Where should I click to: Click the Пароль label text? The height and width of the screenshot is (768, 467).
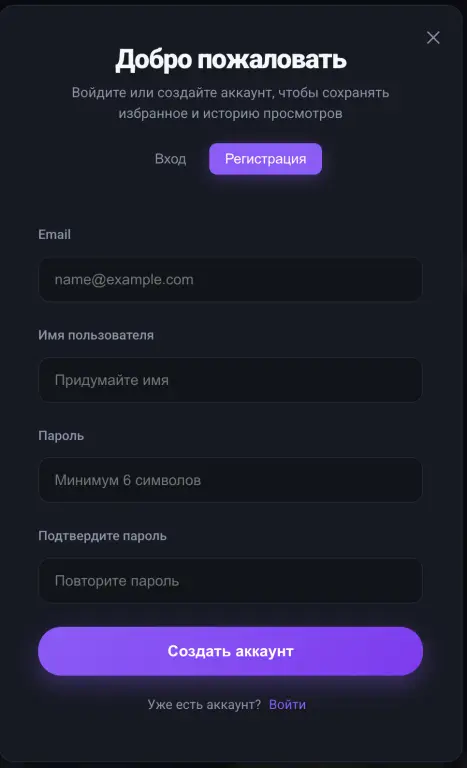61,435
